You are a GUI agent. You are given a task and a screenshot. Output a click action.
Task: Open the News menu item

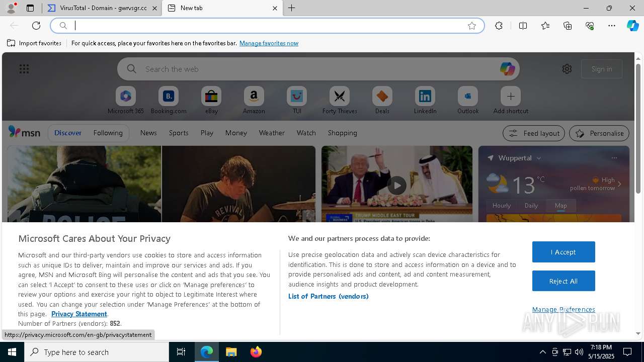coord(148,133)
